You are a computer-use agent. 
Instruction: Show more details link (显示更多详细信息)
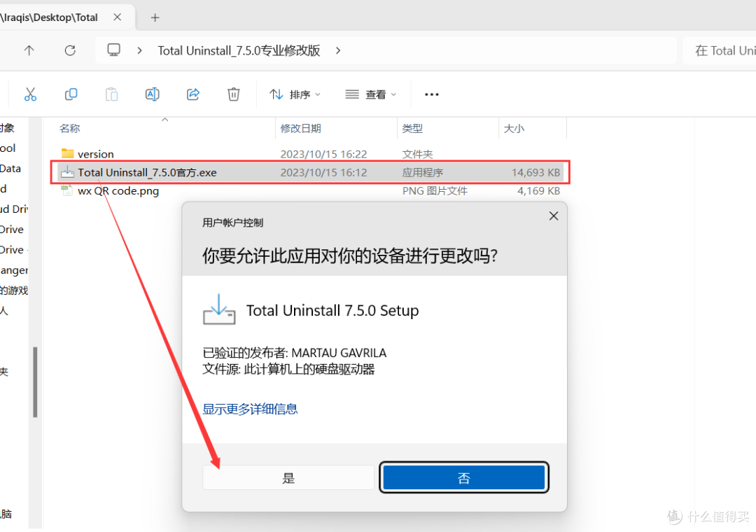click(x=250, y=409)
